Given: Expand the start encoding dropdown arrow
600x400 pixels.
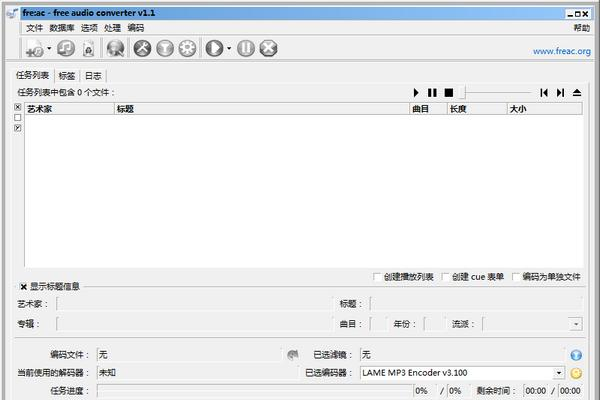Looking at the screenshot, I should click(x=229, y=48).
